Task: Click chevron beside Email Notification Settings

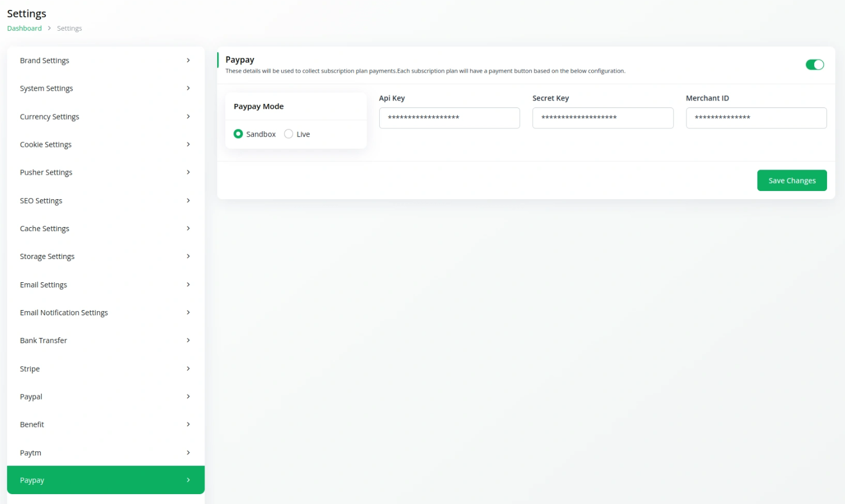Action: [x=188, y=313]
